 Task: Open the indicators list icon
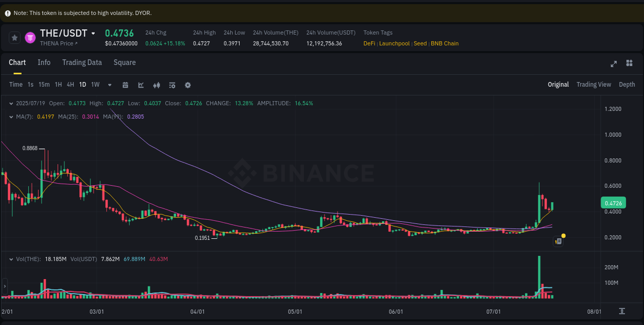pos(172,85)
